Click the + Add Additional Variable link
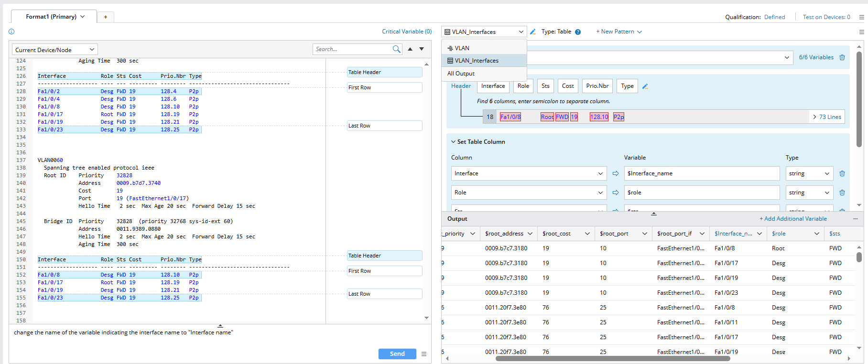This screenshot has height=364, width=868. (793, 219)
